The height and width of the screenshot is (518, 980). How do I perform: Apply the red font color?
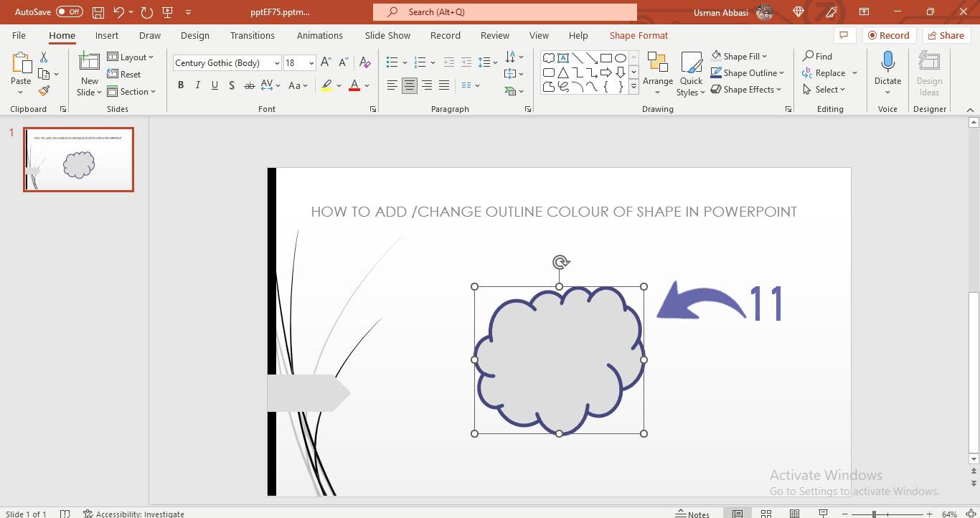tap(354, 85)
